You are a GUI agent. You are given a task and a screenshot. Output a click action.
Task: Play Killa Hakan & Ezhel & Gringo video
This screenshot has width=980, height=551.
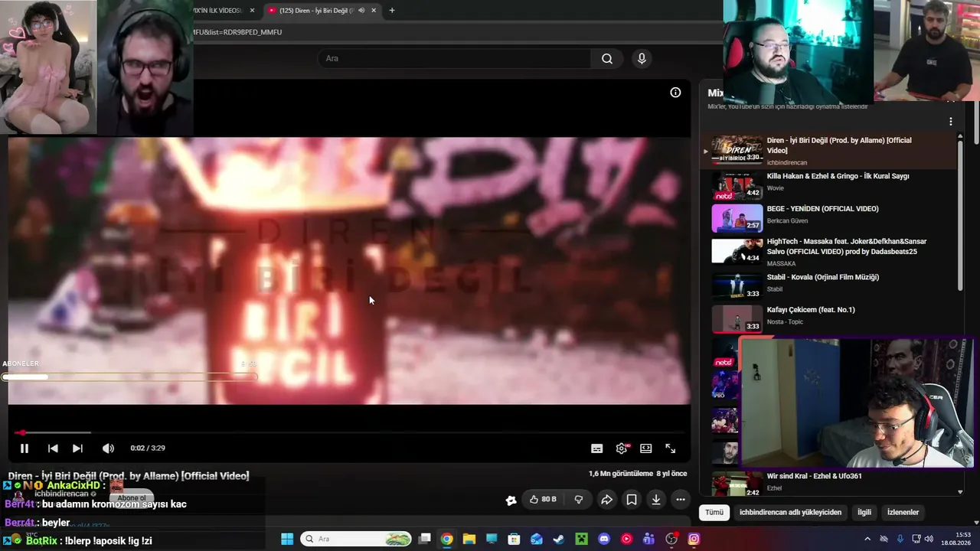(x=833, y=186)
